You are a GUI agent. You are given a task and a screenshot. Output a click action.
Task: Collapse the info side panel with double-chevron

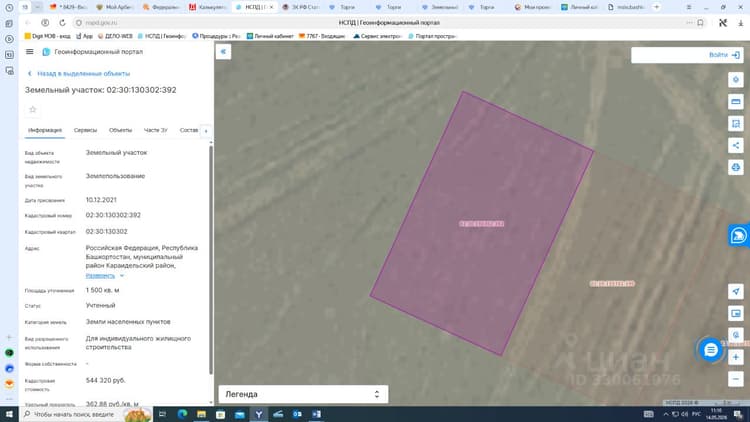coord(223,52)
